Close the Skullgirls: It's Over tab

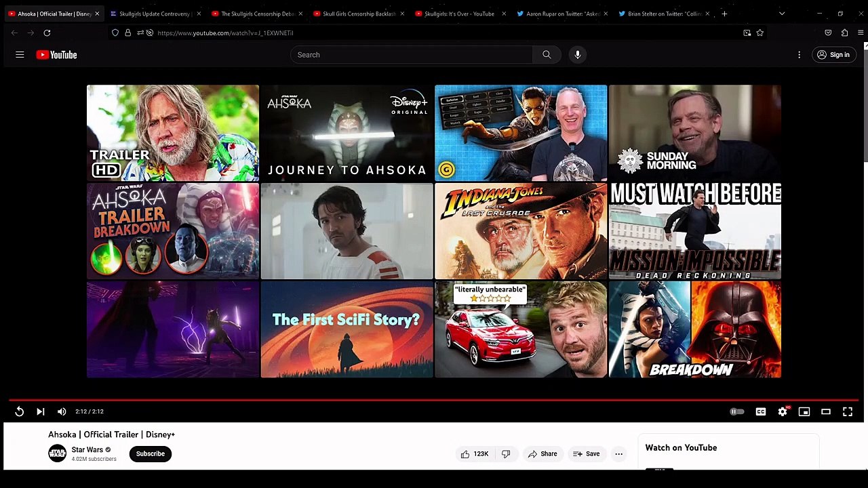tap(504, 14)
